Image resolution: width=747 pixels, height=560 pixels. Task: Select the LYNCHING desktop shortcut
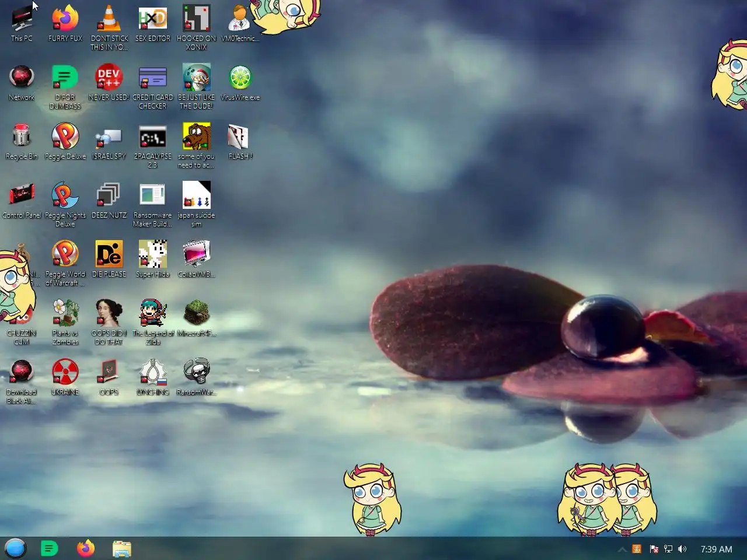[x=153, y=377]
